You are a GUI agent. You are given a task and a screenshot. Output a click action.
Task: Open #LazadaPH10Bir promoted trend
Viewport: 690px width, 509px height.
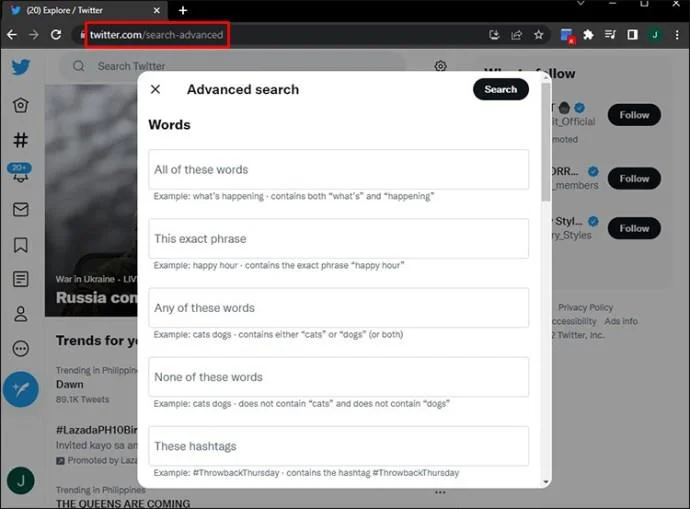(97, 430)
